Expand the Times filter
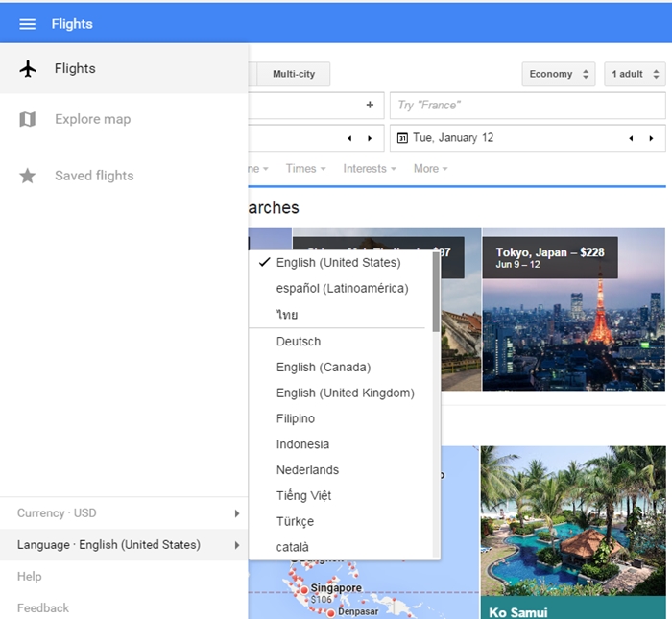The width and height of the screenshot is (672, 619). coord(305,168)
